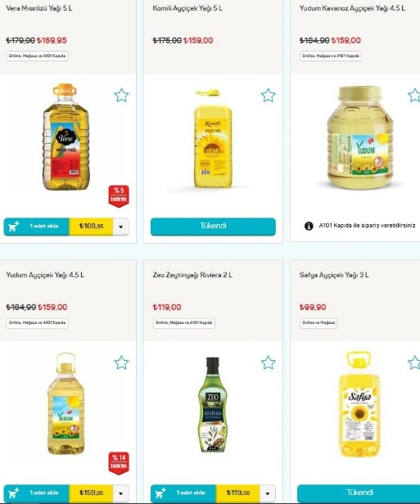Image resolution: width=420 pixels, height=504 pixels.
Task: Favorite the Vera Mısırözü Yağı star icon
Action: pyautogui.click(x=121, y=95)
